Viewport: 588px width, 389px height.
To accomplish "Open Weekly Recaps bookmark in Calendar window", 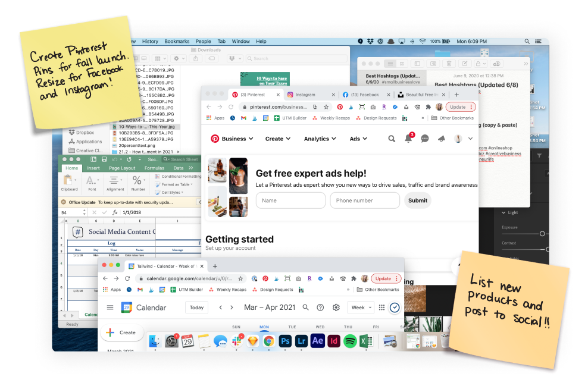I will [x=227, y=290].
